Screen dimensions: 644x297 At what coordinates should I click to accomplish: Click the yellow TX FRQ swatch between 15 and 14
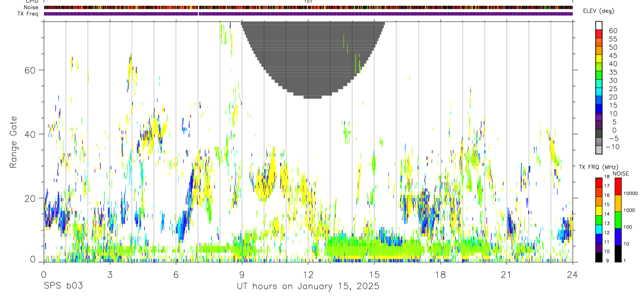(599, 210)
